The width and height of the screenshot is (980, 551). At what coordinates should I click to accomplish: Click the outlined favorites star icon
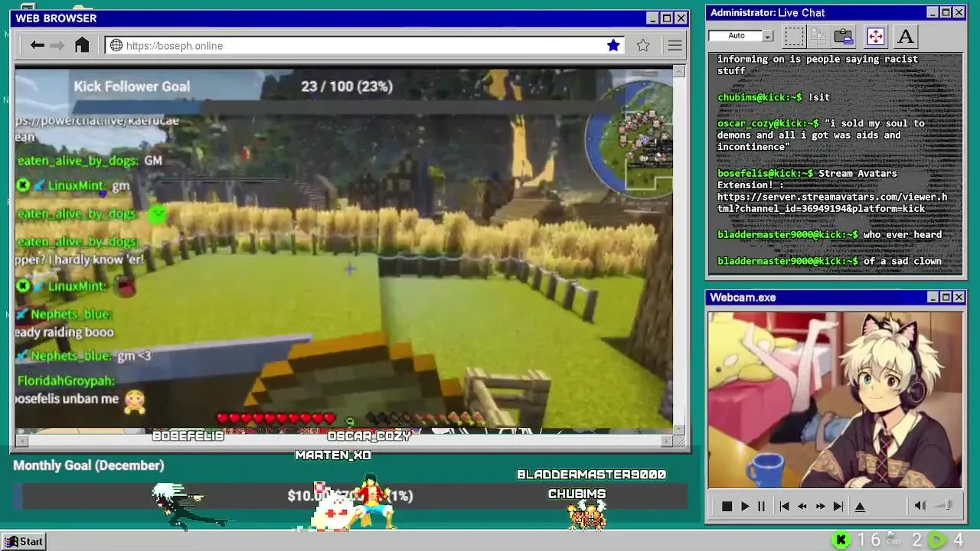coord(643,45)
